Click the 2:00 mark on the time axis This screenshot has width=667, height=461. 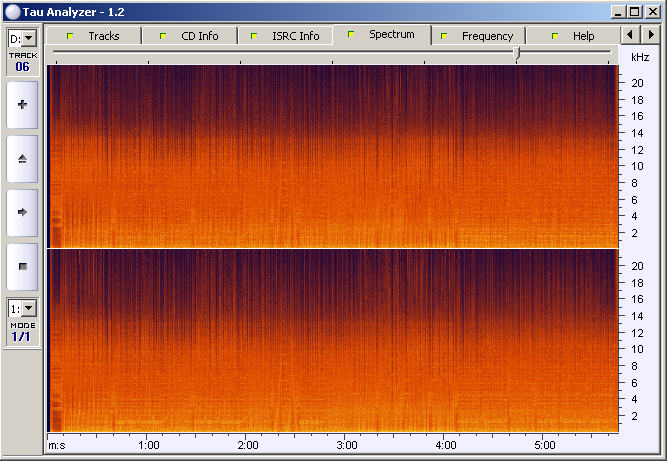[x=248, y=445]
